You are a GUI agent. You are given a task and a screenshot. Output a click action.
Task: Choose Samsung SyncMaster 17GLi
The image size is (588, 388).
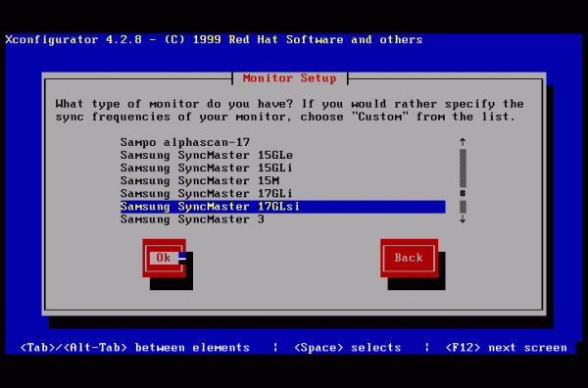[x=283, y=193]
